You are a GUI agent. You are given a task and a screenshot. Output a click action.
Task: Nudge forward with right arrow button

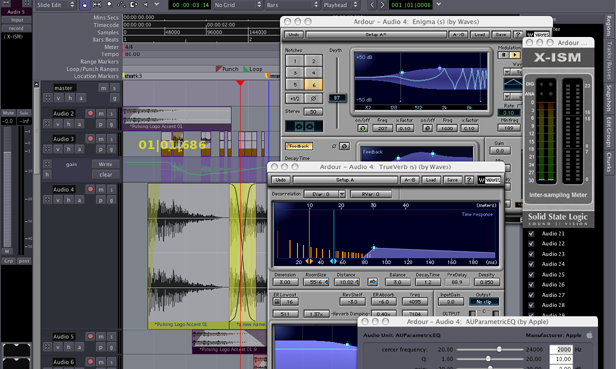coord(382,5)
